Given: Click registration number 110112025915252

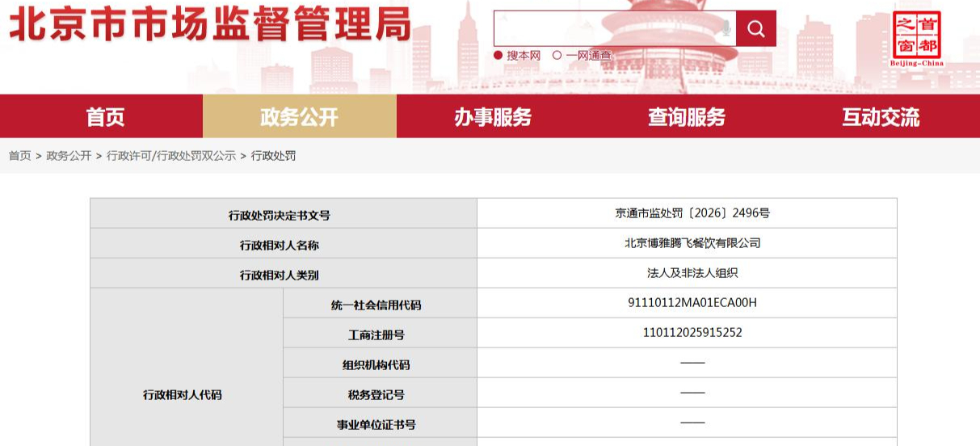Looking at the screenshot, I should pyautogui.click(x=692, y=333).
